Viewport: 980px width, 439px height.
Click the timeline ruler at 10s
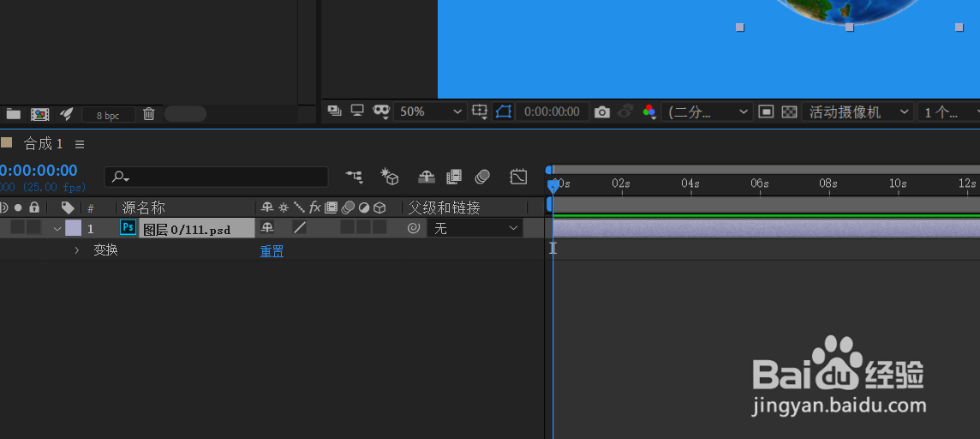click(898, 183)
